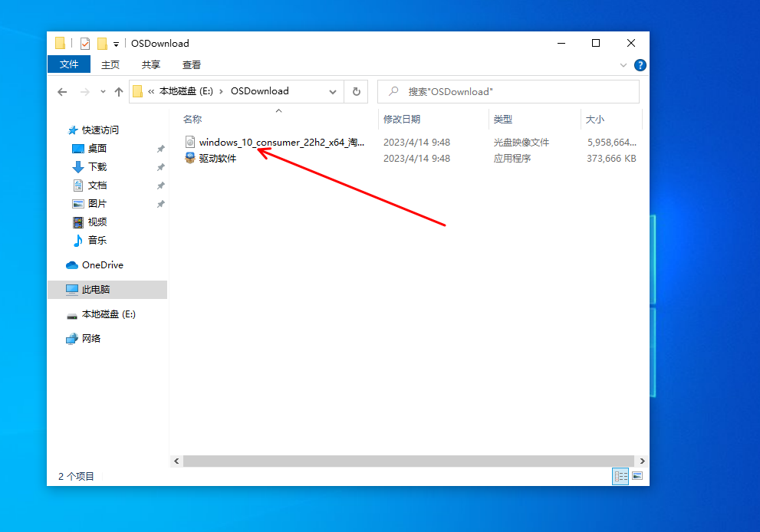Open 本地磁盘 (E:) in the navigation pane
The width and height of the screenshot is (760, 532).
pyautogui.click(x=109, y=314)
